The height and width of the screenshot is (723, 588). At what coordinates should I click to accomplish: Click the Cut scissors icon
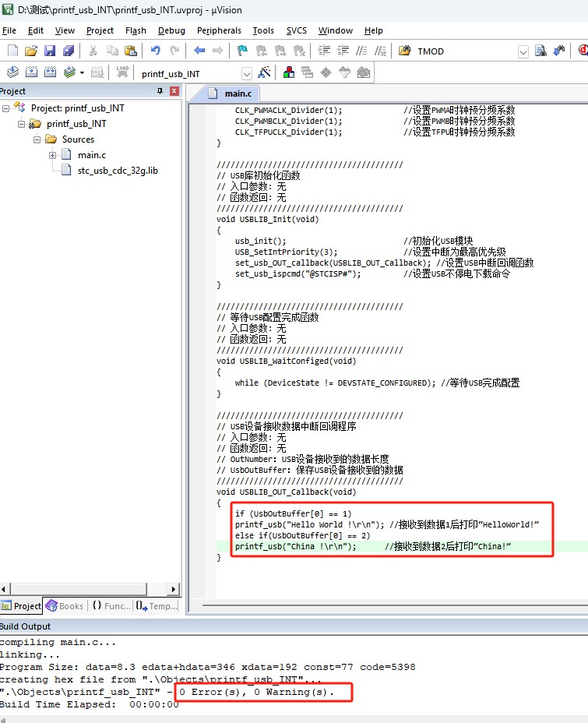(93, 51)
